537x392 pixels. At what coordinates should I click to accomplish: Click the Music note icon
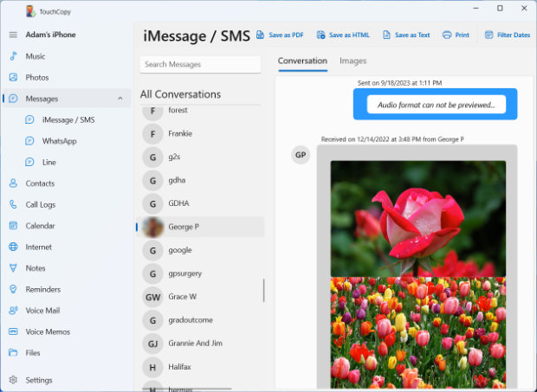pyautogui.click(x=13, y=56)
